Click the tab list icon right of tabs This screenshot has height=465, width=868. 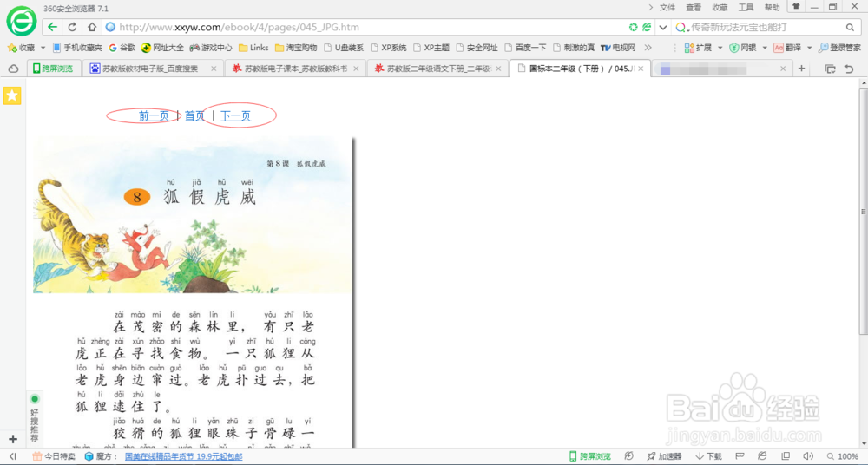pyautogui.click(x=830, y=69)
